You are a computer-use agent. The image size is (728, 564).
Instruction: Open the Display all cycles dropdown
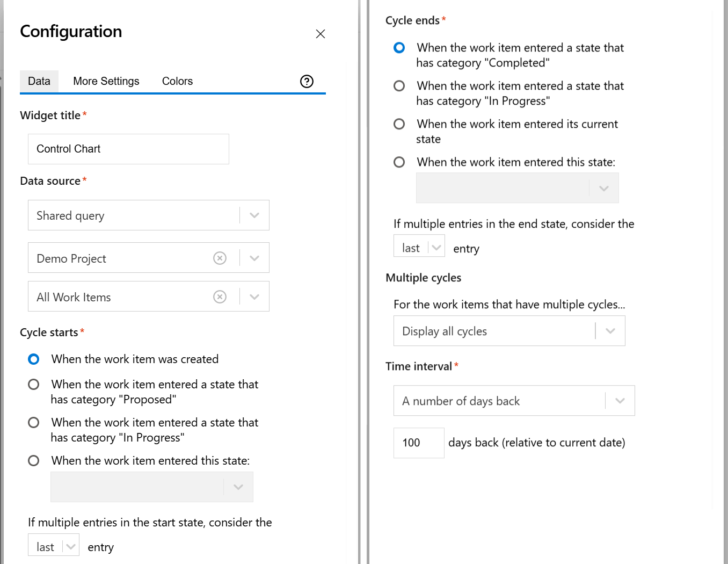[610, 331]
